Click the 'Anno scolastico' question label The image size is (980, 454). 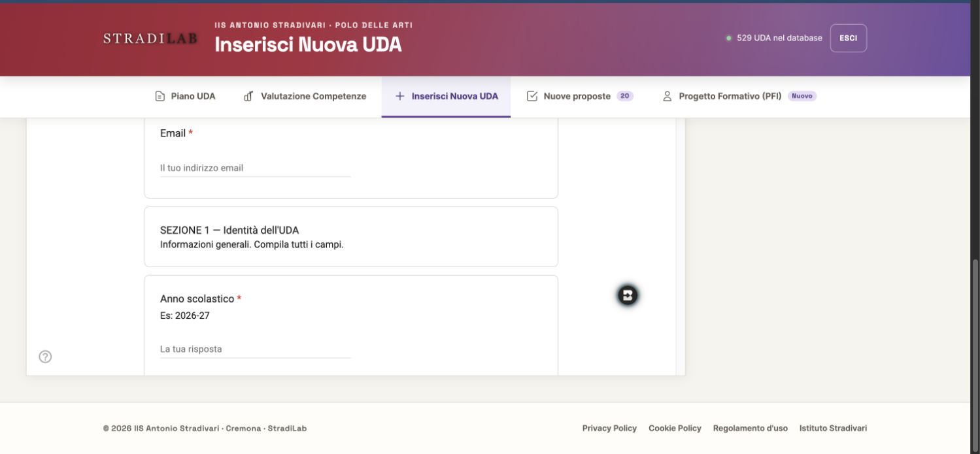[197, 299]
